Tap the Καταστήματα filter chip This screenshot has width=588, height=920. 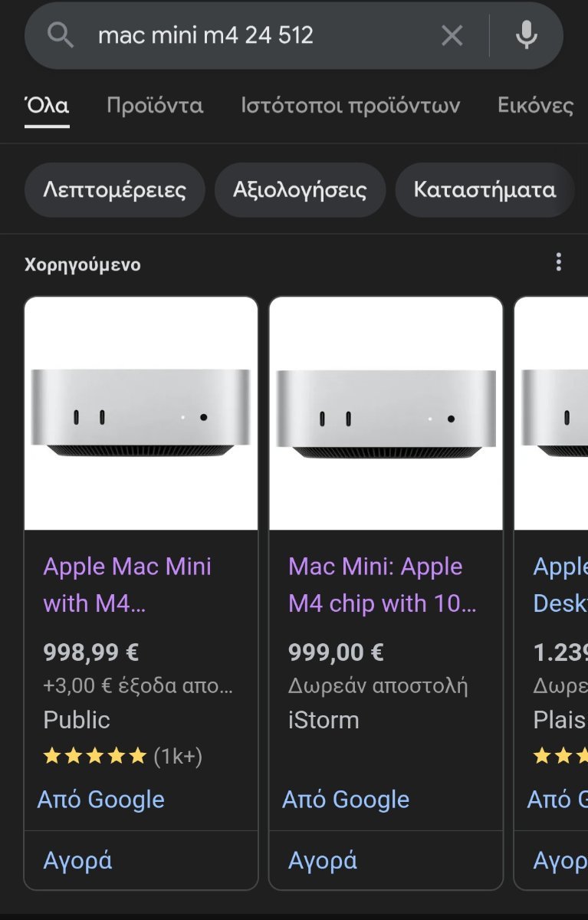tap(485, 189)
